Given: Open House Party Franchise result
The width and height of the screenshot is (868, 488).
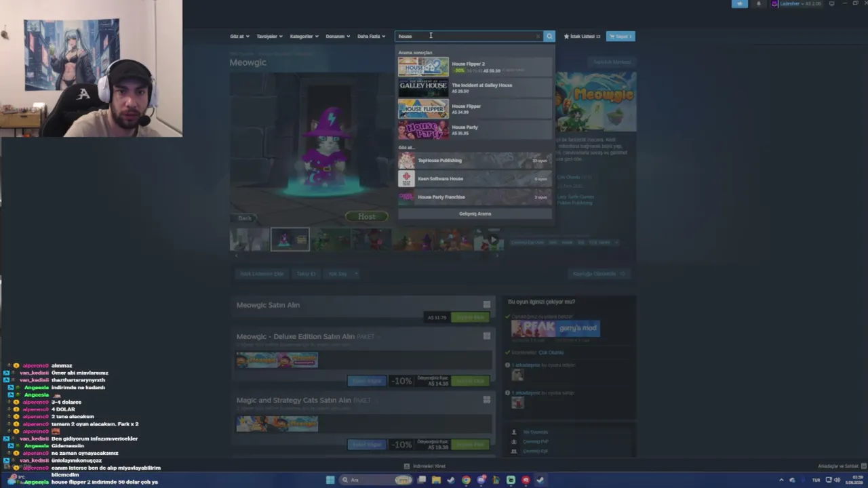Looking at the screenshot, I should 475,197.
